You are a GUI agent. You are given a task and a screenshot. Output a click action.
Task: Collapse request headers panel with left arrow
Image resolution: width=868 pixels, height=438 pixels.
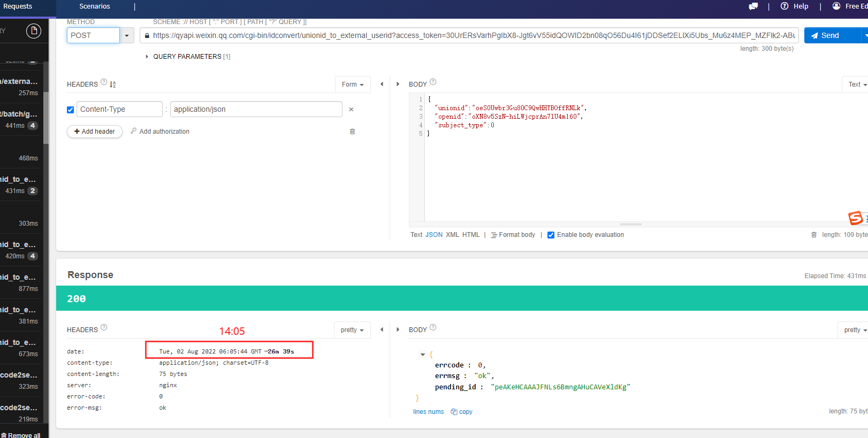pyautogui.click(x=382, y=84)
